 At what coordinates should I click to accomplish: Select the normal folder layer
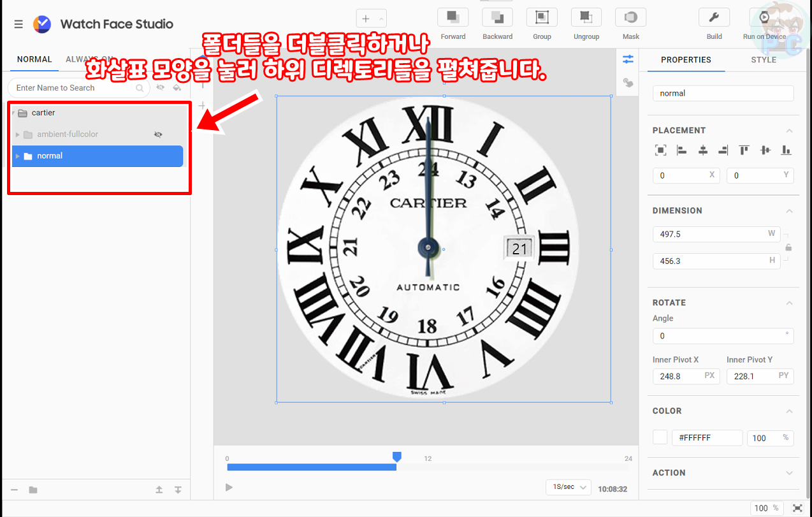pos(98,156)
